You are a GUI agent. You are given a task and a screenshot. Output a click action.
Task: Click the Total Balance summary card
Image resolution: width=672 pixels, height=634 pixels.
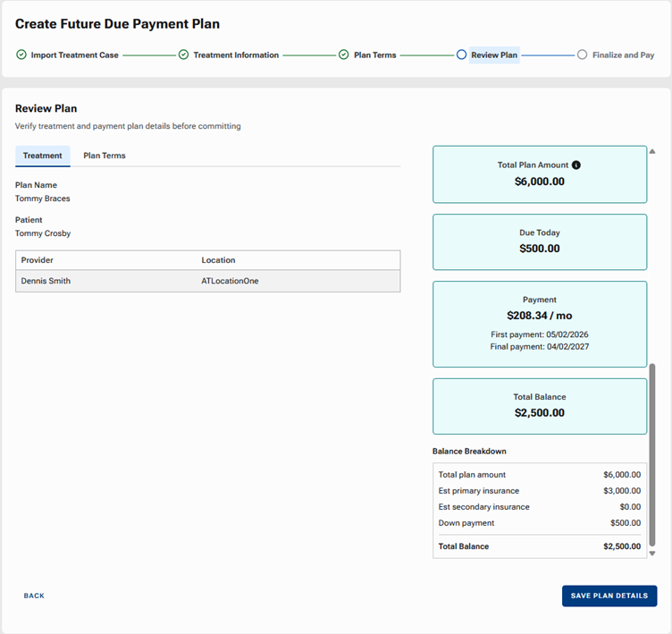pos(539,406)
